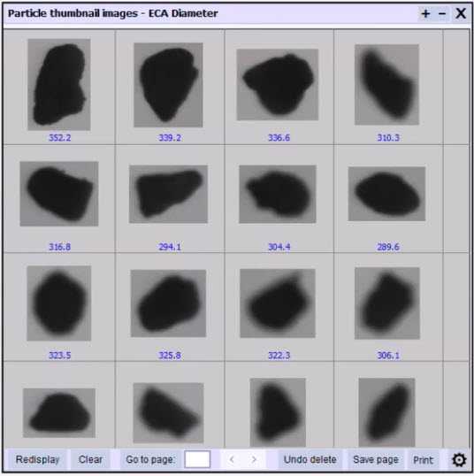Screen dimensions: 474x476
Task: Select the particle thumbnail labeled 325.8
Action: coord(168,303)
